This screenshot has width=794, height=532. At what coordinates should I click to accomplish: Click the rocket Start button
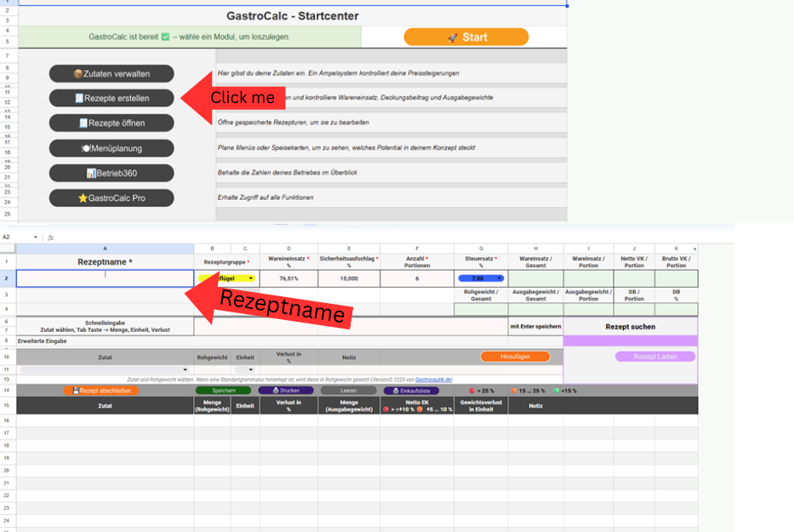pos(466,37)
